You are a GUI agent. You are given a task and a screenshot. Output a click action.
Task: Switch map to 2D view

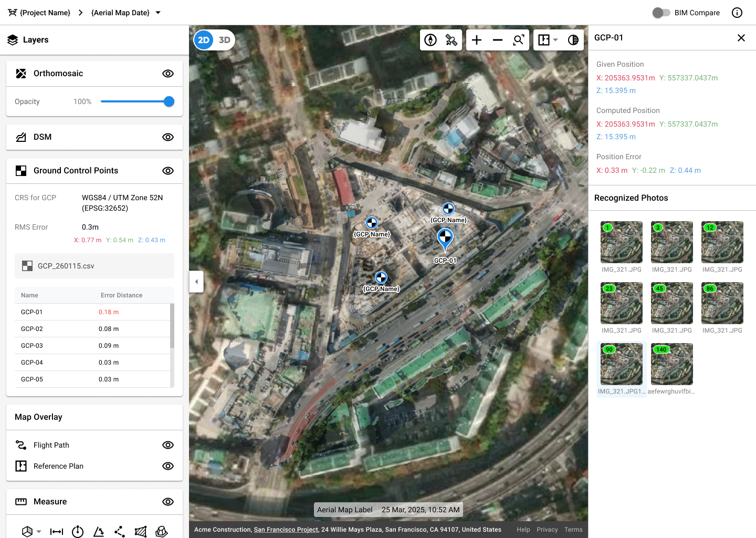[204, 40]
